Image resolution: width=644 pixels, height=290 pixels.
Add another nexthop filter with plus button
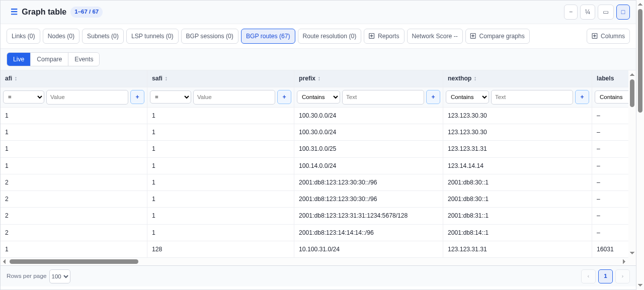point(582,97)
